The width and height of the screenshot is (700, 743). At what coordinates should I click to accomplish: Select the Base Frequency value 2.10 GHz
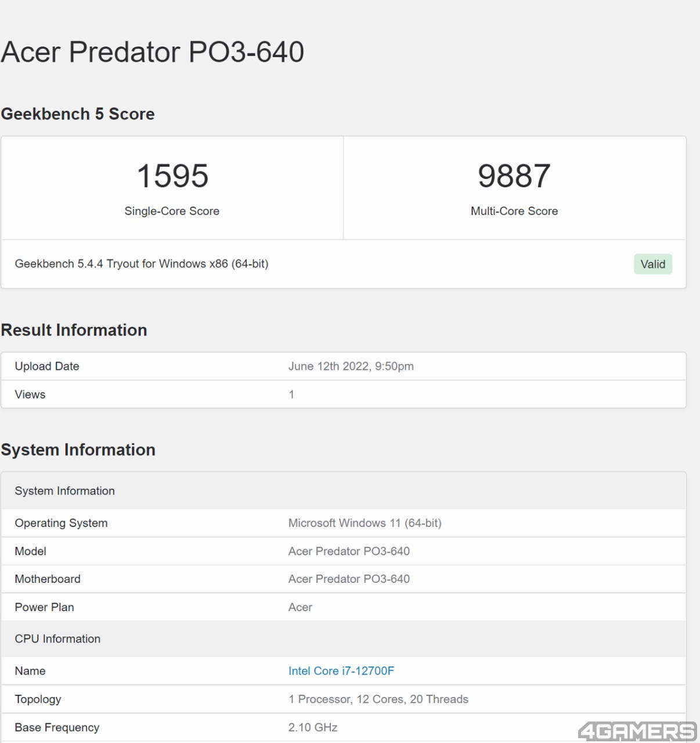coord(313,727)
